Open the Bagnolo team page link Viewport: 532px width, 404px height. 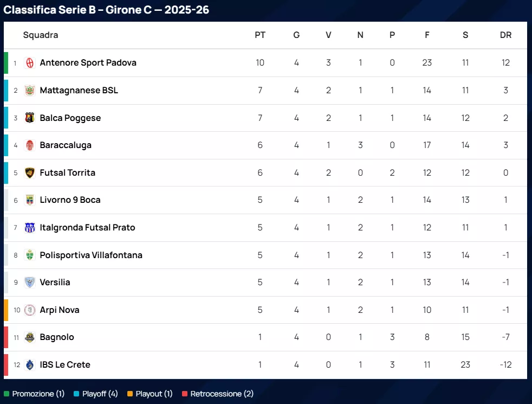[57, 337]
